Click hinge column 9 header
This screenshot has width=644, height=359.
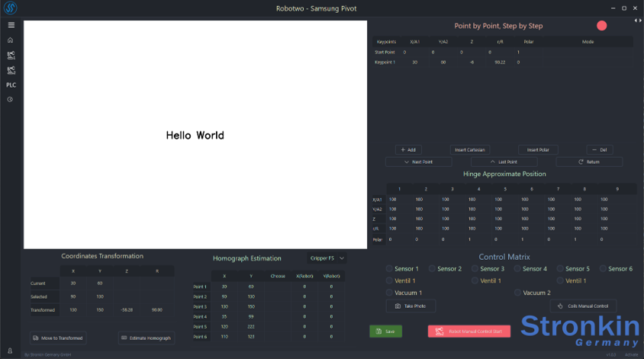pyautogui.click(x=617, y=189)
